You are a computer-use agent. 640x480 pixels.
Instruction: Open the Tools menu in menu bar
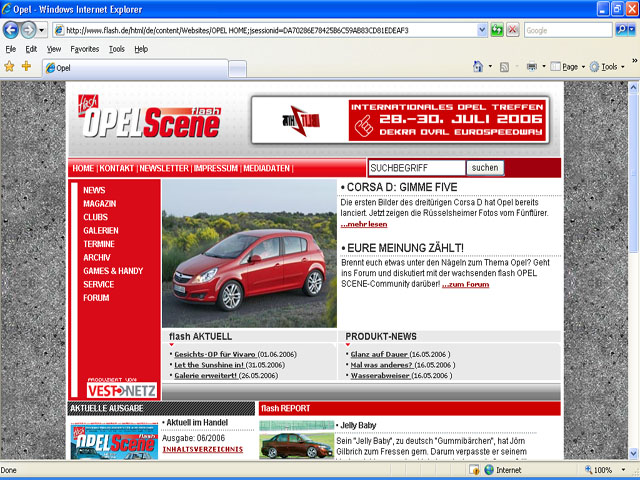[x=117, y=49]
